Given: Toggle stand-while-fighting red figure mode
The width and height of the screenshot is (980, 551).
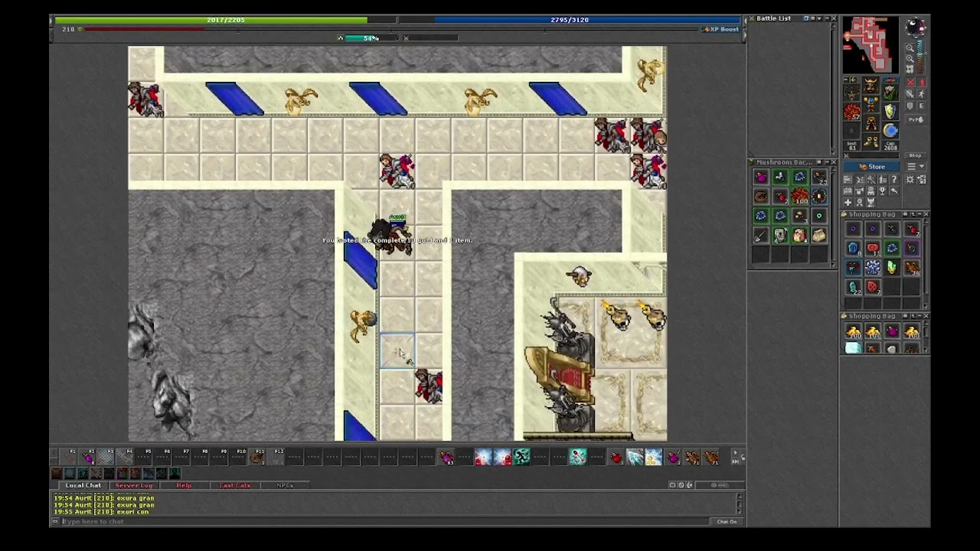Looking at the screenshot, I should pos(922,82).
